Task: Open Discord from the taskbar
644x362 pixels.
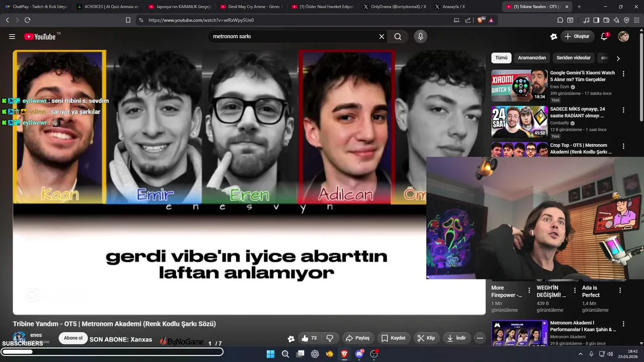Action: click(359, 354)
